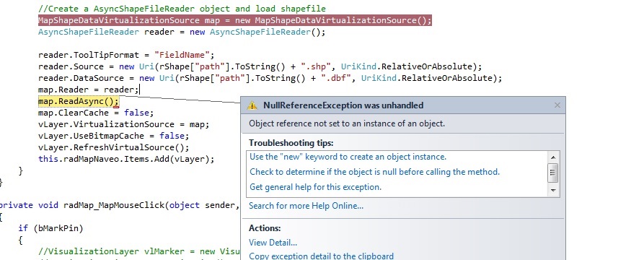Image resolution: width=644 pixels, height=260 pixels.
Task: Click 'this.radMapNaveo.Items.Add(vLayer);' line
Action: pyautogui.click(x=126, y=159)
